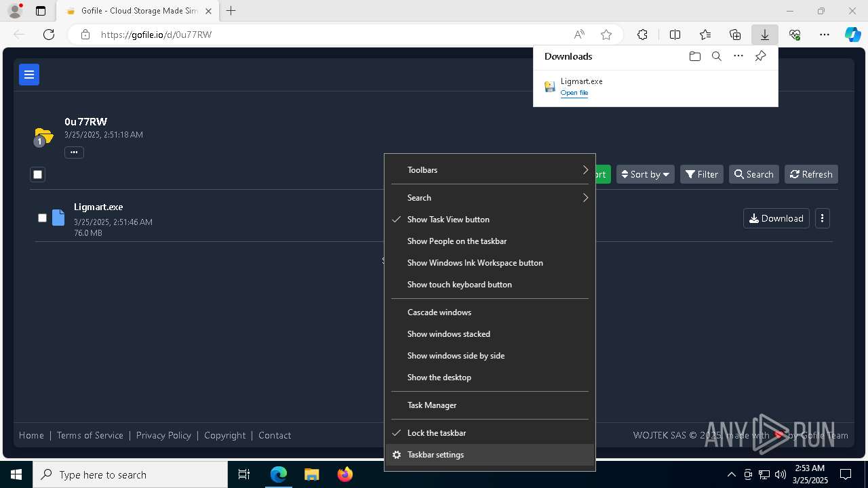Tick the Ligmart.exe file checkbox
The width and height of the screenshot is (868, 488).
(42, 218)
